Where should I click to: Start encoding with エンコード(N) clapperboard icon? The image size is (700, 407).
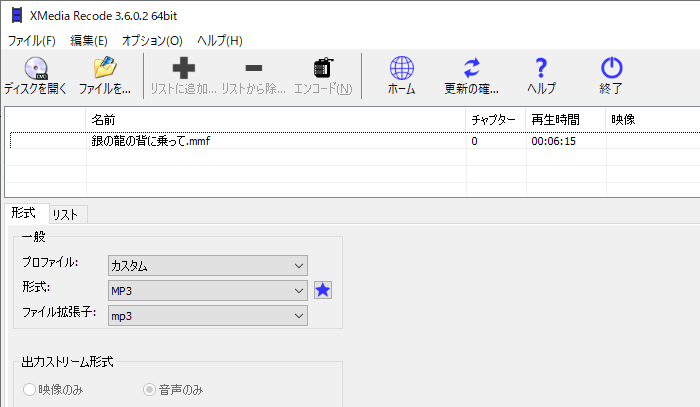pos(323,68)
